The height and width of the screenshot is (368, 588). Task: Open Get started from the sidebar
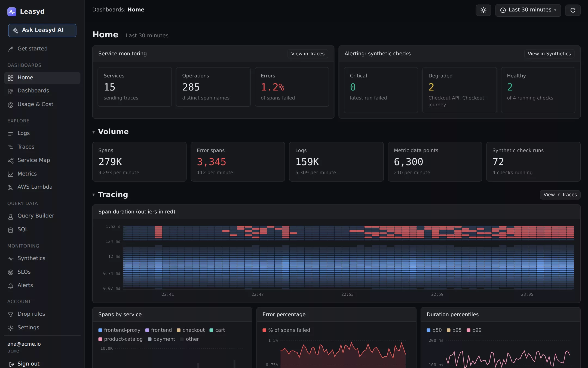click(42, 49)
